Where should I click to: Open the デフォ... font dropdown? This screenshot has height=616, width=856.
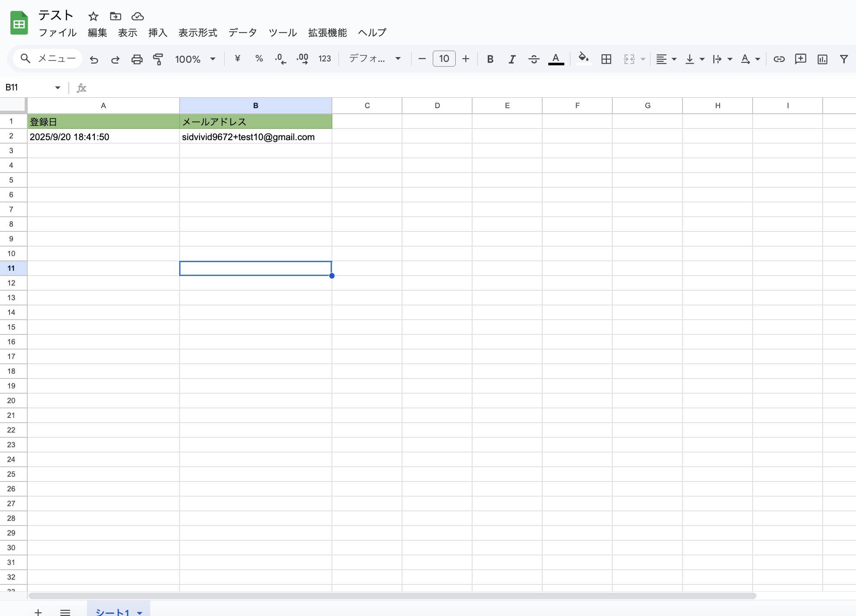coord(375,59)
